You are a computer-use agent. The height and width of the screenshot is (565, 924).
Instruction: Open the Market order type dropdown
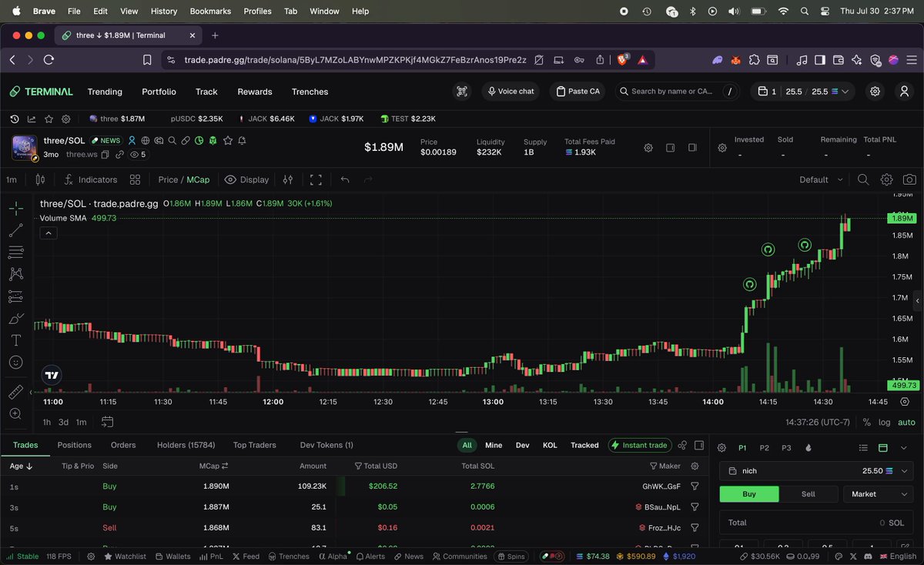(879, 494)
